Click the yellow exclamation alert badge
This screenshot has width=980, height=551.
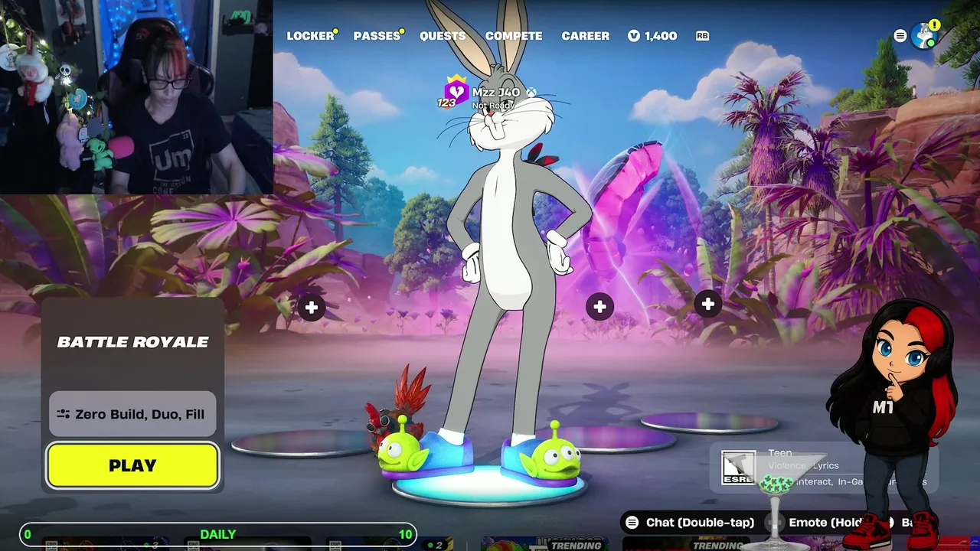point(935,25)
